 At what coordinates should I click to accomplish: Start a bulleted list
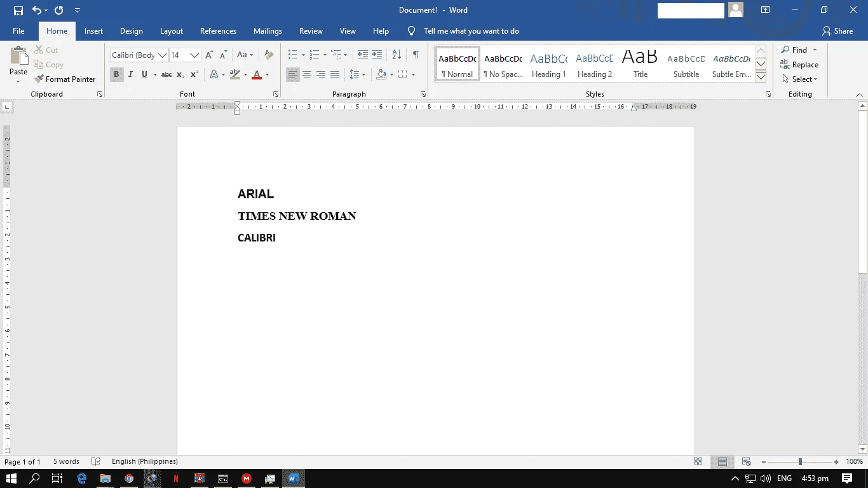(292, 55)
